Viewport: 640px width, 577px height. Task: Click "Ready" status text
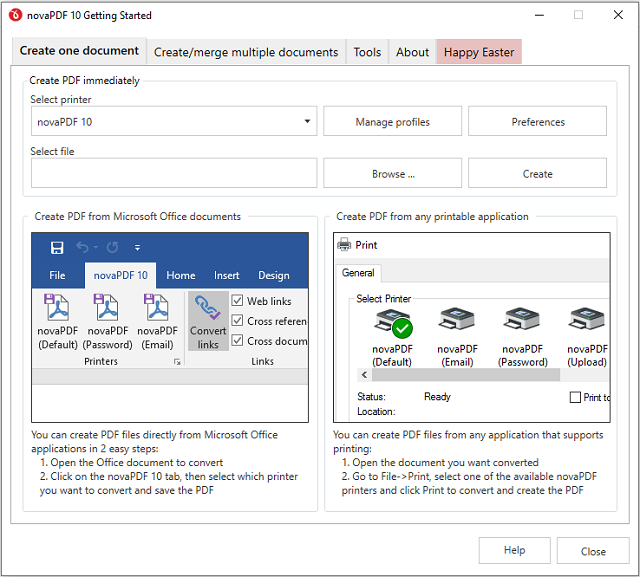click(437, 397)
